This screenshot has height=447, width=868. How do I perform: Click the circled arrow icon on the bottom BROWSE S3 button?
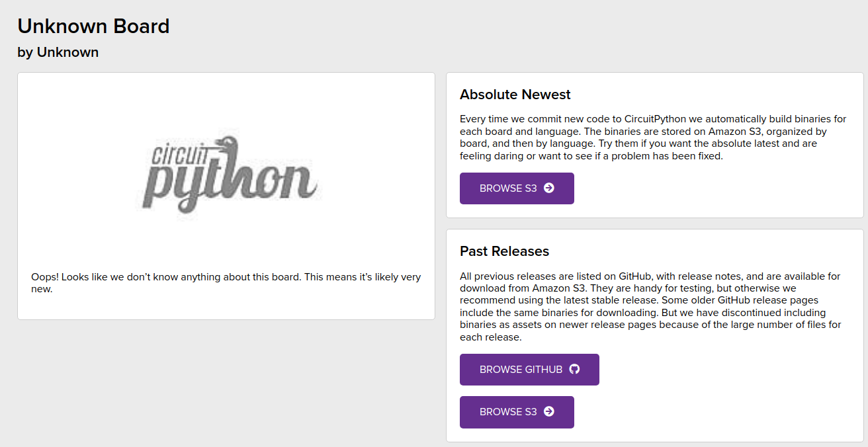tap(548, 412)
